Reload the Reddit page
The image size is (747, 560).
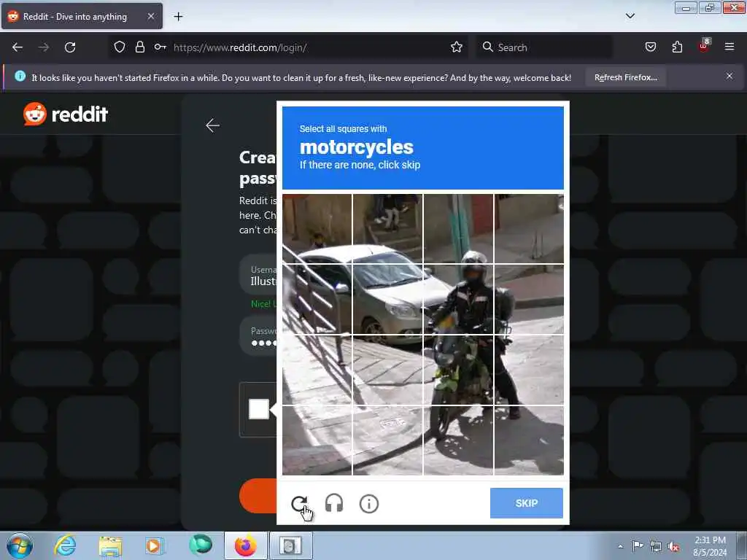click(x=70, y=47)
